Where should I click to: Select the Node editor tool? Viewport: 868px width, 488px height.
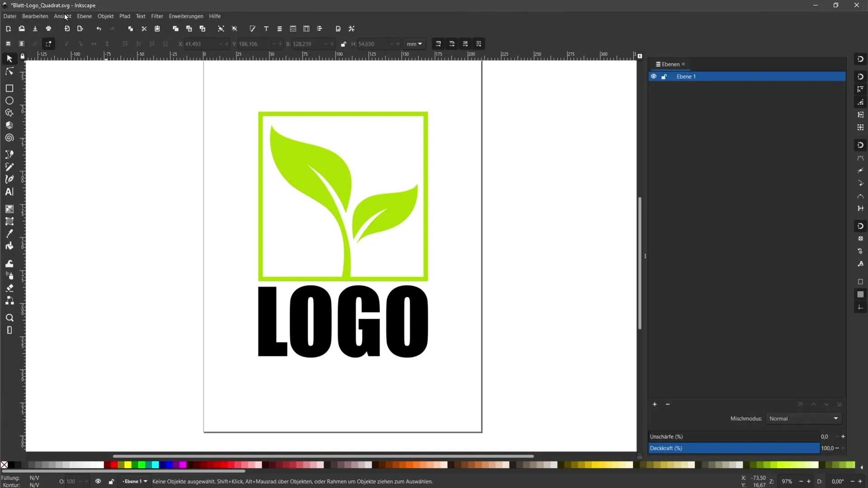9,71
